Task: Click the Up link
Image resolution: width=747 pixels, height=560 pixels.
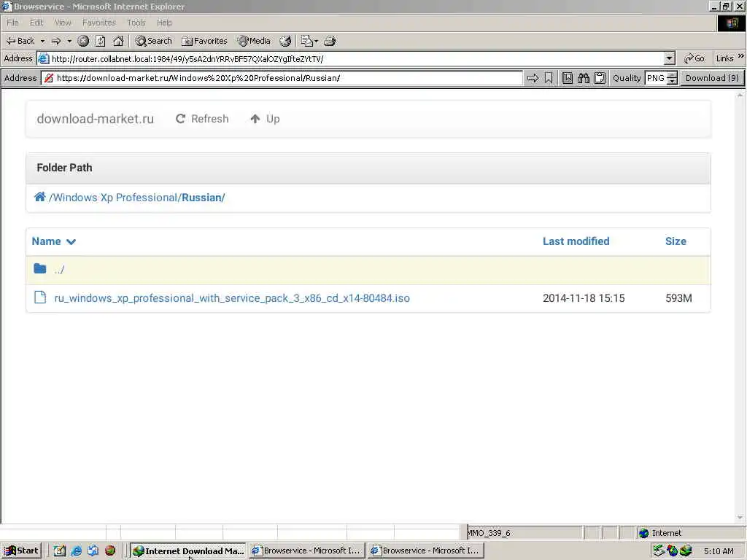Action: click(x=265, y=119)
